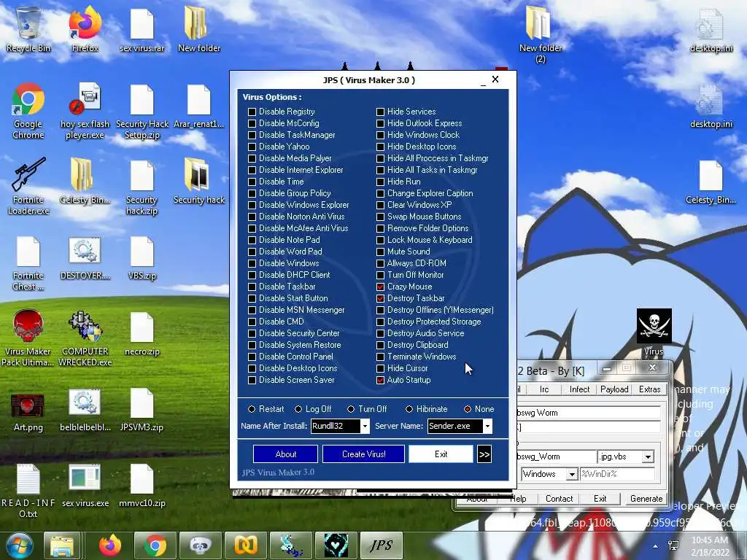Switch to JPS app in taskbar
747x560 pixels.
click(x=381, y=545)
